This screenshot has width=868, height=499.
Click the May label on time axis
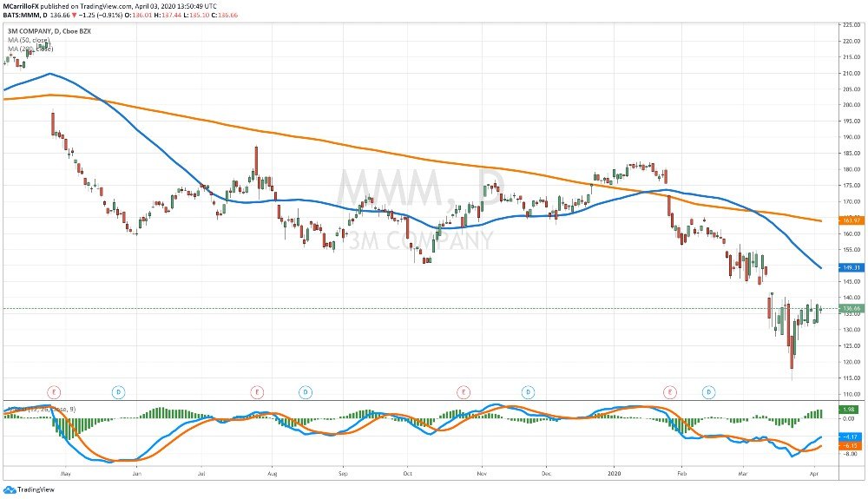(x=65, y=474)
